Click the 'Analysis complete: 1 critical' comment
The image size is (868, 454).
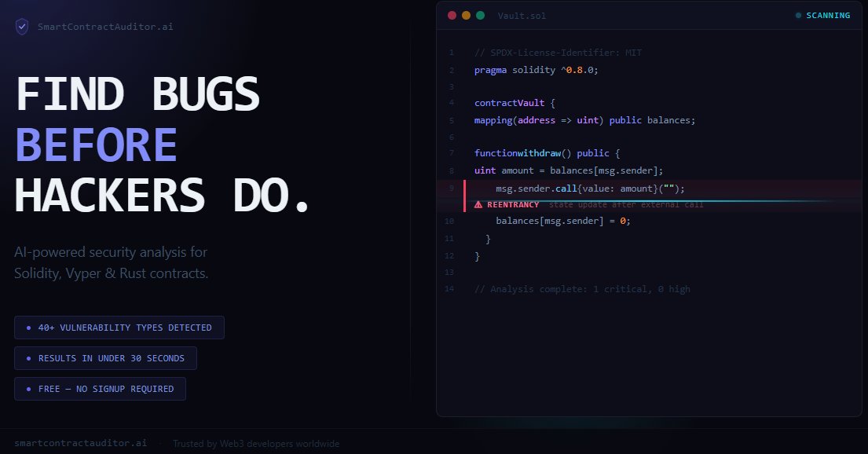[x=582, y=289]
